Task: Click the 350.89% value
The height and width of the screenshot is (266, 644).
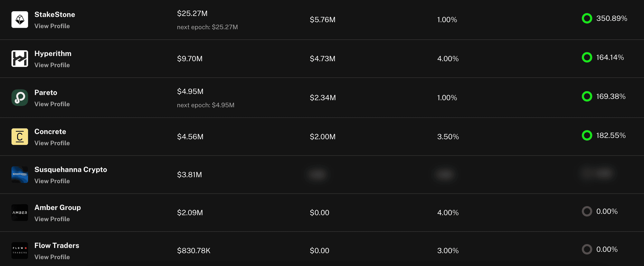Action: click(x=612, y=18)
